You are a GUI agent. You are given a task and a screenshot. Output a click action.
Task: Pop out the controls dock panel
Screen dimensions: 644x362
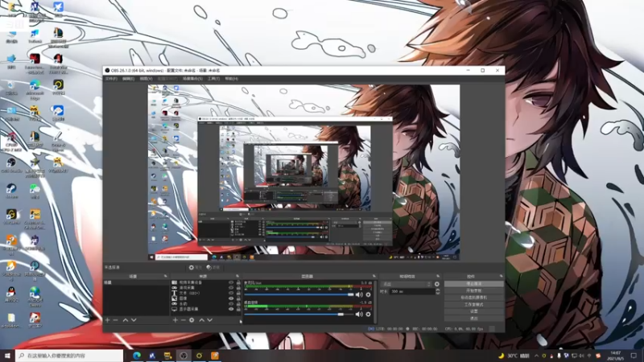(x=501, y=276)
